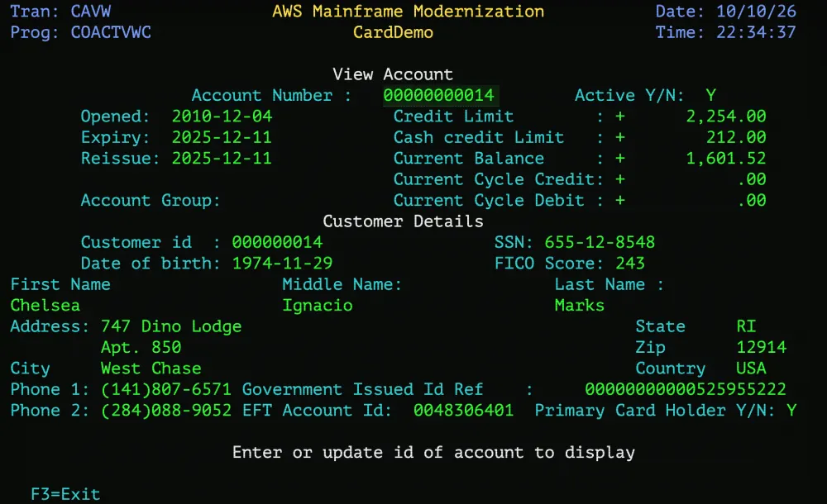Click the State value RI
The height and width of the screenshot is (504, 827).
pyautogui.click(x=746, y=326)
